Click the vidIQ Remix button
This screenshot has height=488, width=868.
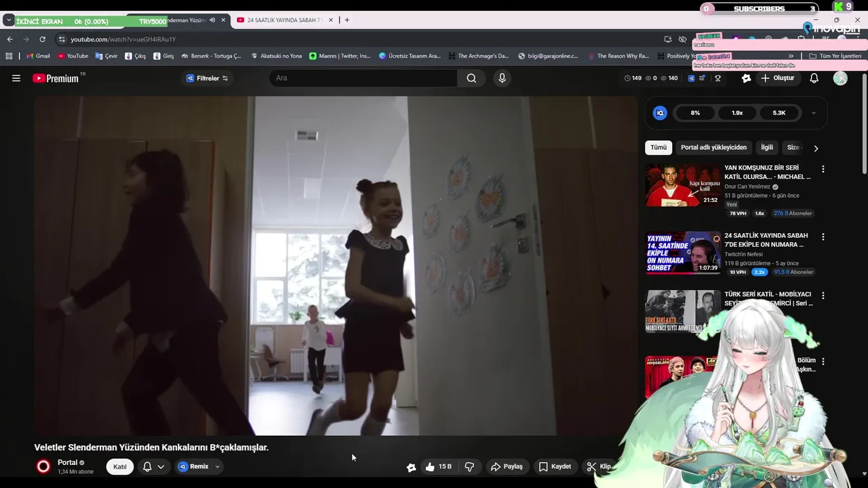click(193, 466)
